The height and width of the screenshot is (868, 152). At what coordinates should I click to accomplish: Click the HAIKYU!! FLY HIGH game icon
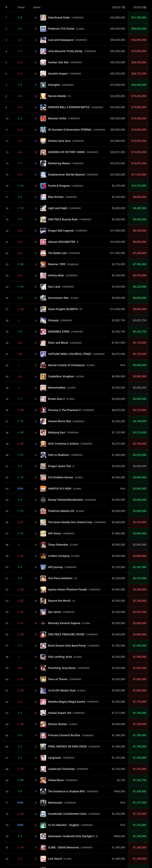(x=43, y=488)
